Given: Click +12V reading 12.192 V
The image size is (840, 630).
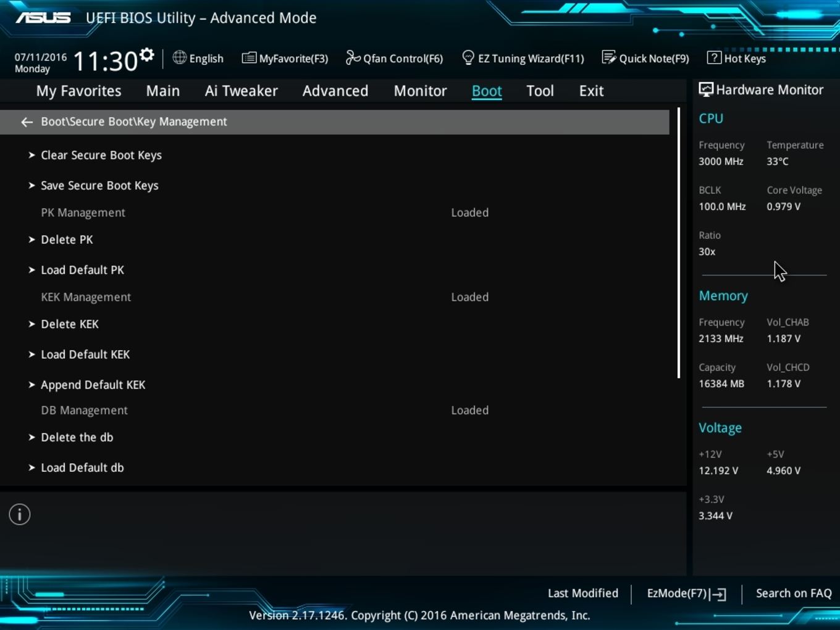Looking at the screenshot, I should (718, 471).
